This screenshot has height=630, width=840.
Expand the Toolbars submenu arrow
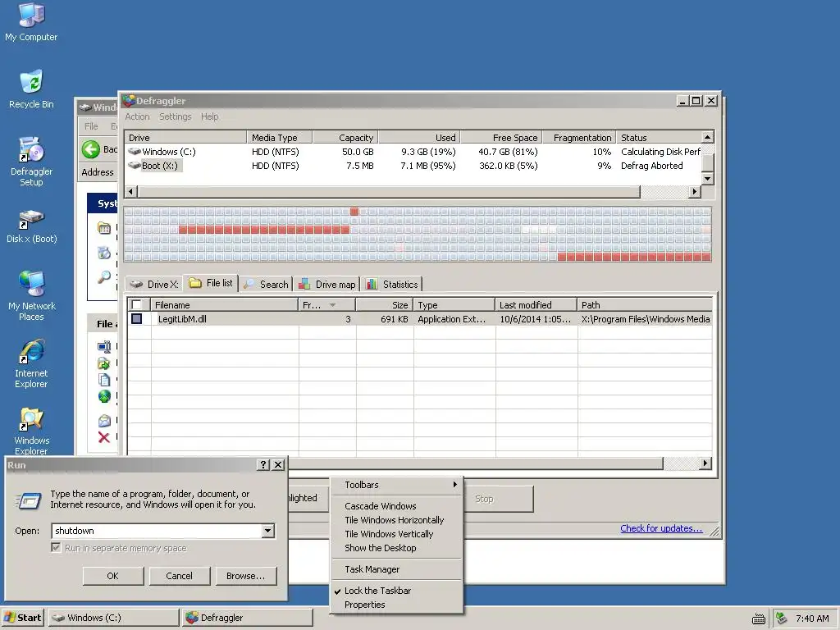(x=454, y=484)
